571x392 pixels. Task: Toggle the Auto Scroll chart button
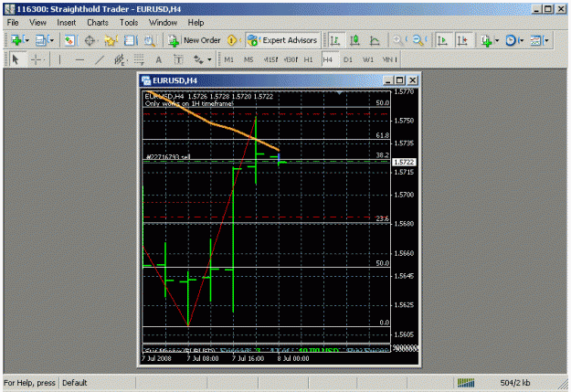pos(442,40)
